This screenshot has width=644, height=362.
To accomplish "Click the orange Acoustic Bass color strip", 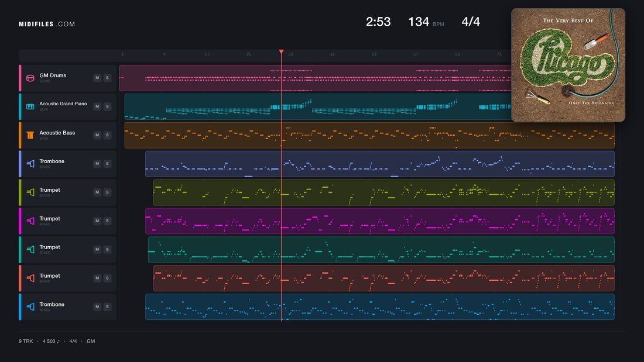I will [x=20, y=135].
